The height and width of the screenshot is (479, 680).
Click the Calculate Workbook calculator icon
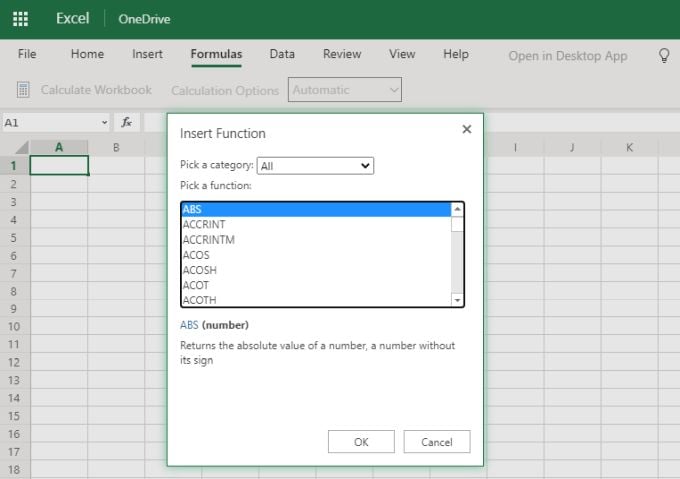pyautogui.click(x=23, y=90)
